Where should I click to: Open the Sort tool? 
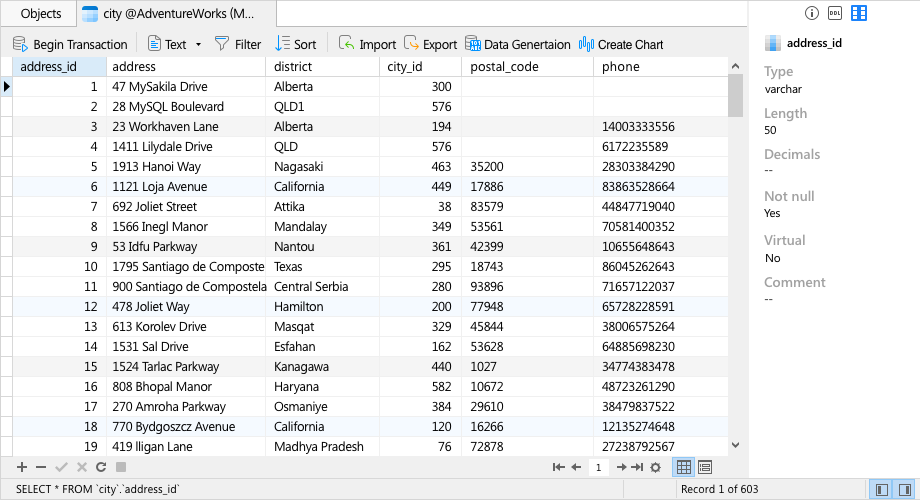296,45
